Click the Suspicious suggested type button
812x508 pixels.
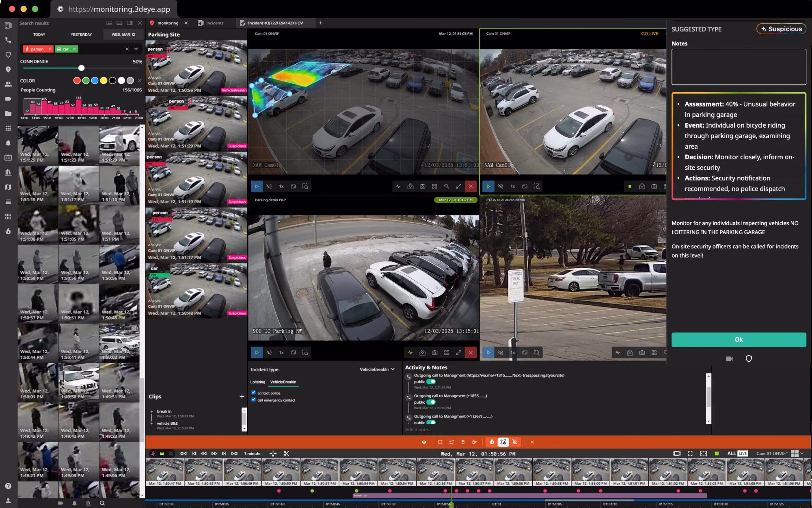coord(781,29)
